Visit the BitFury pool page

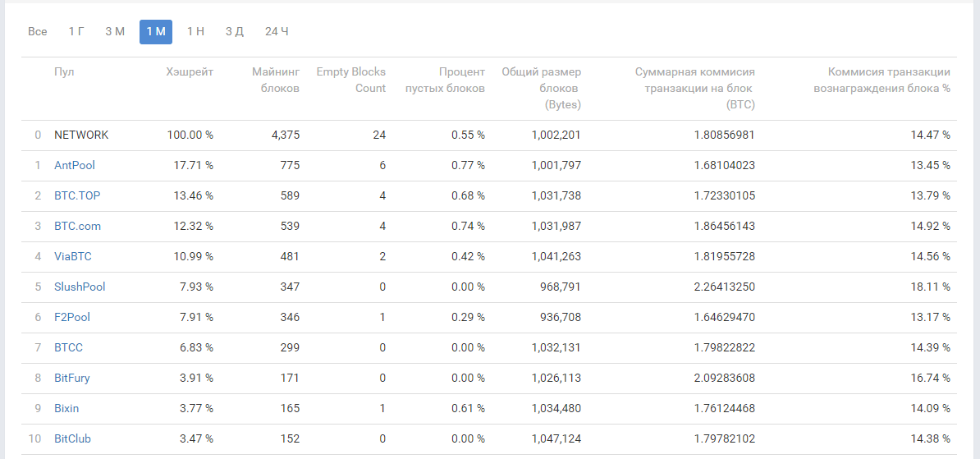coord(72,378)
